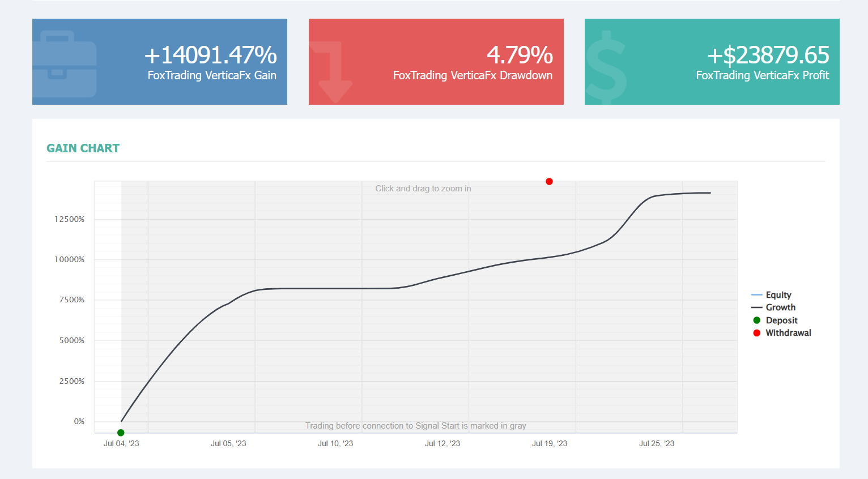The width and height of the screenshot is (868, 479).
Task: Click the 4.79% drawdown value
Action: 520,55
